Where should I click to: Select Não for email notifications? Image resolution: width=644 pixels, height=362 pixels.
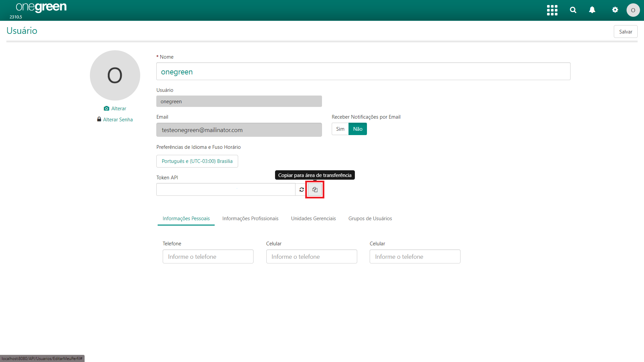coord(358,129)
